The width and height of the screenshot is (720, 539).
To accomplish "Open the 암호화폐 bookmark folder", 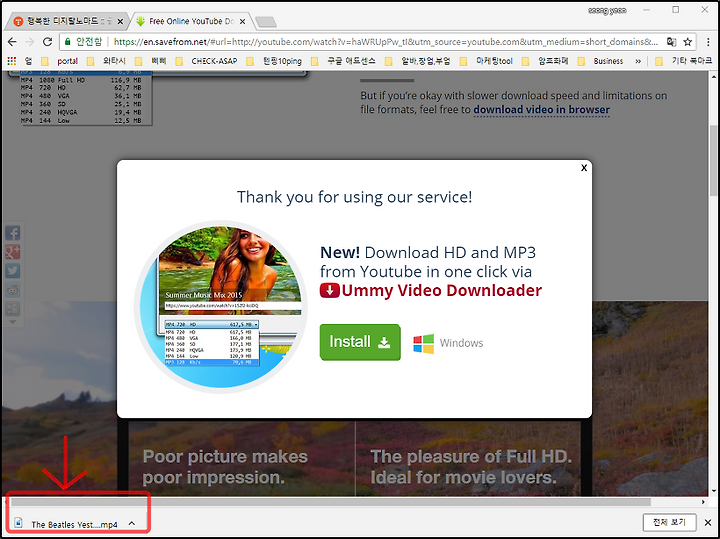I will 546,61.
